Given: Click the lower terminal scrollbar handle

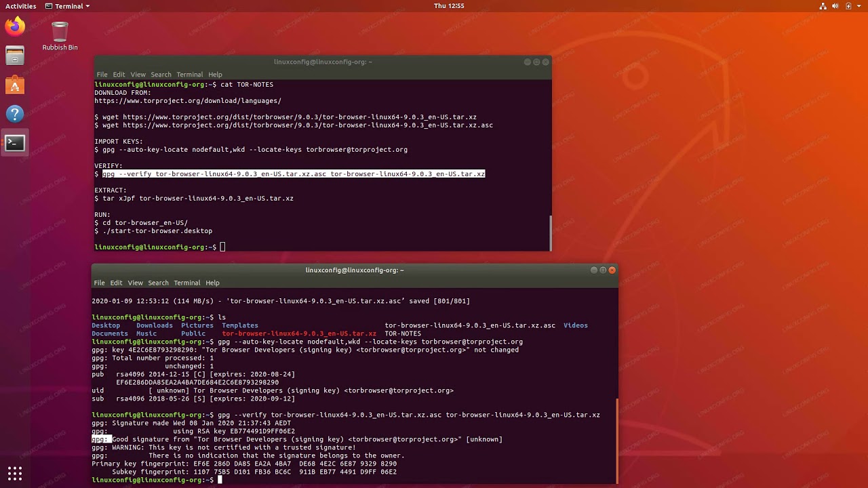Looking at the screenshot, I should pos(616,439).
